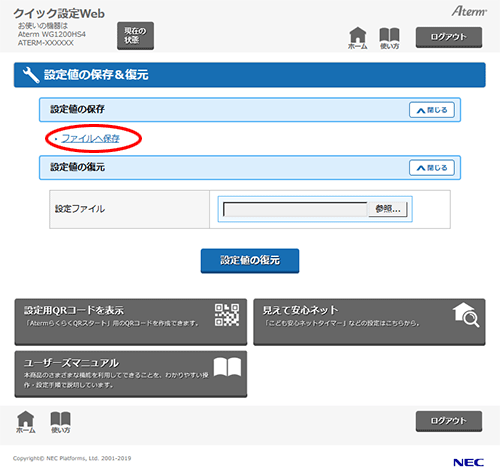The width and height of the screenshot is (500, 476).
Task: Click the Aterm WG1200HS4 model text
Action: [x=52, y=34]
